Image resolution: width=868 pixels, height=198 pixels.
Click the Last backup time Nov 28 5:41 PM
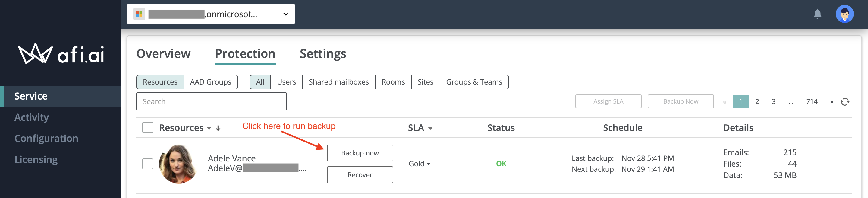click(648, 158)
